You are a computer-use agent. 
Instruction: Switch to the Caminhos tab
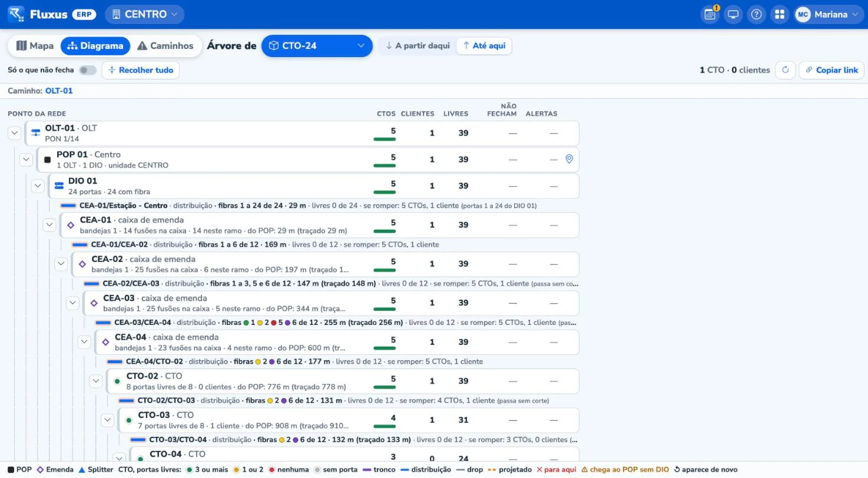[x=165, y=46]
